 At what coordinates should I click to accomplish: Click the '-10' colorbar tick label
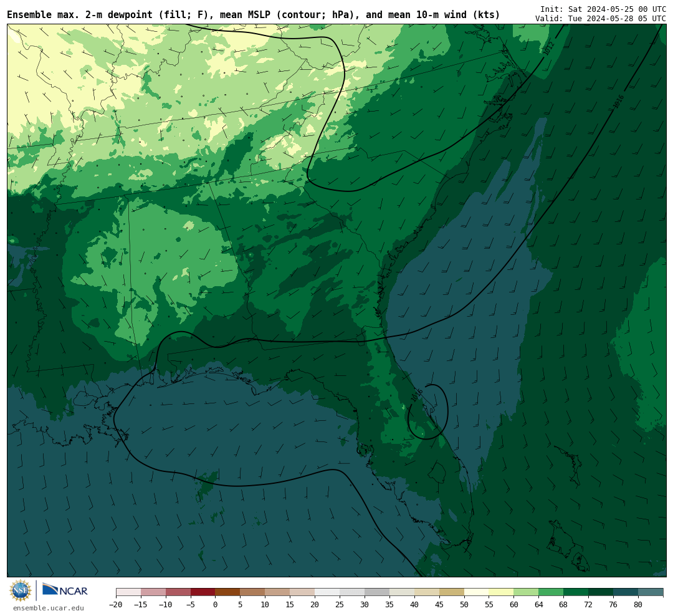(x=165, y=605)
